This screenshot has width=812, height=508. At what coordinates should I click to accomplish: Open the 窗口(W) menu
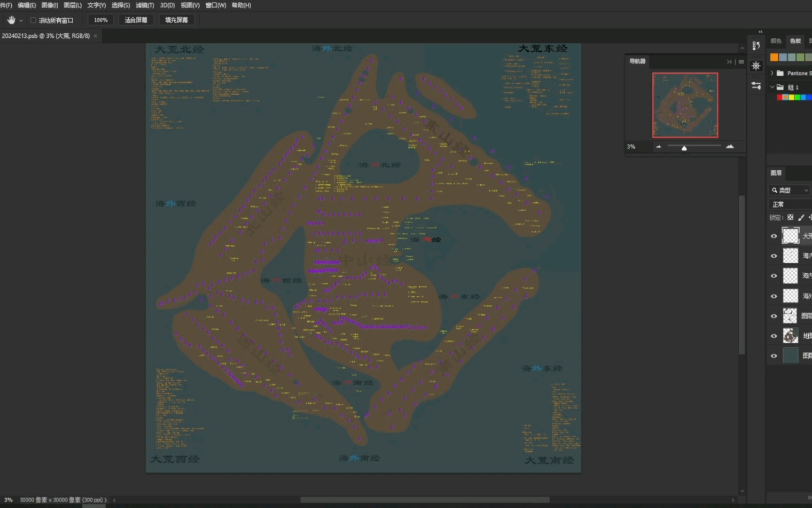(216, 5)
